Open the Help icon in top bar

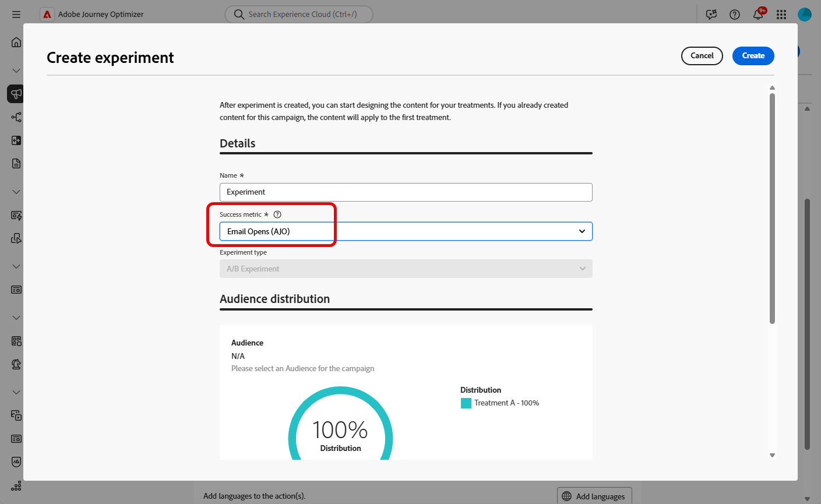click(735, 15)
